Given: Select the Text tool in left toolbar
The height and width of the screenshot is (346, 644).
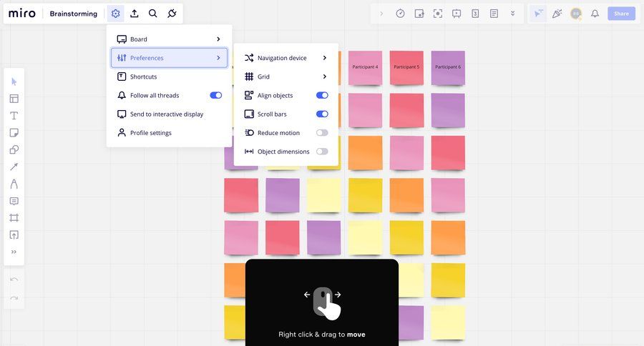Looking at the screenshot, I should [x=14, y=116].
